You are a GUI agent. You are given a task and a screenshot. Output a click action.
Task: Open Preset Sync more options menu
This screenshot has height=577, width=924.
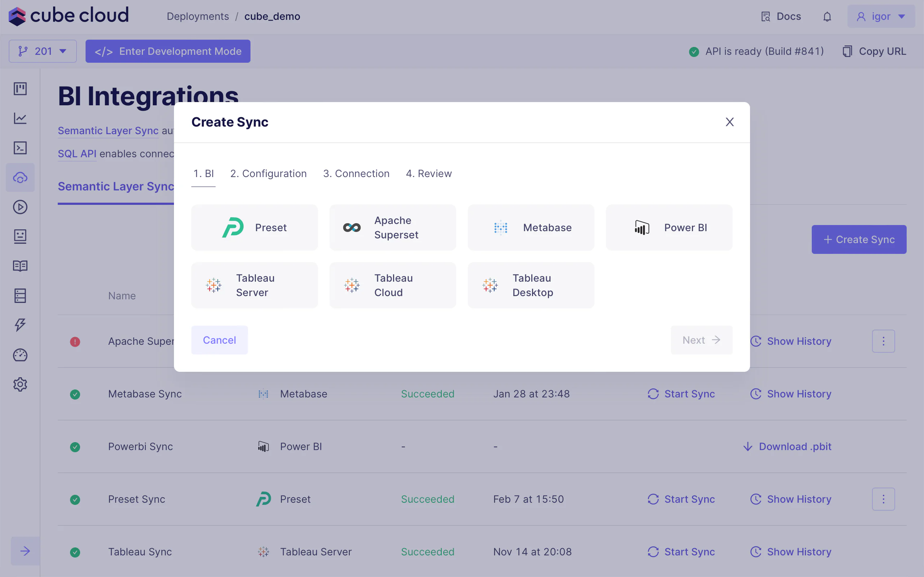click(883, 499)
